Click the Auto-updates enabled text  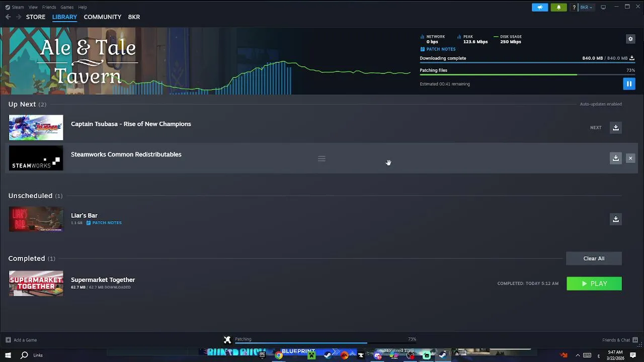tap(601, 104)
